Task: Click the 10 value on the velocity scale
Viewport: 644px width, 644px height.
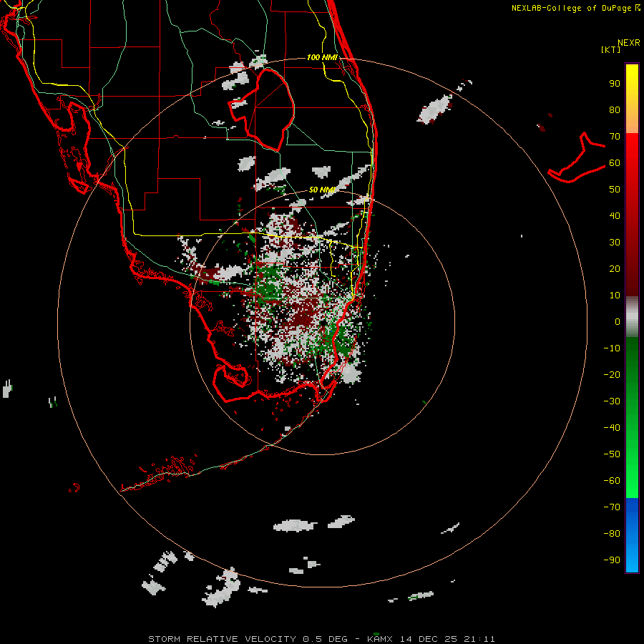Action: pos(615,296)
